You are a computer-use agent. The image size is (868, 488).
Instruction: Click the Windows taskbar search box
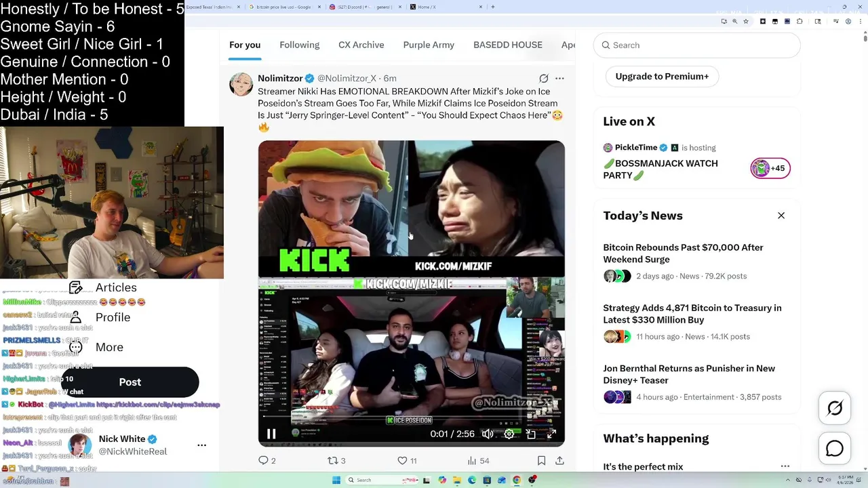tap(382, 480)
